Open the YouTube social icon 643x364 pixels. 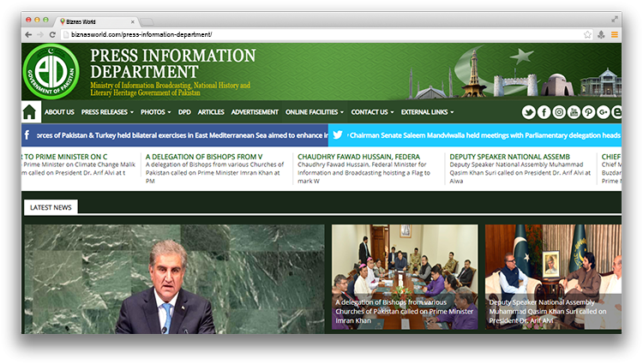pyautogui.click(x=574, y=112)
